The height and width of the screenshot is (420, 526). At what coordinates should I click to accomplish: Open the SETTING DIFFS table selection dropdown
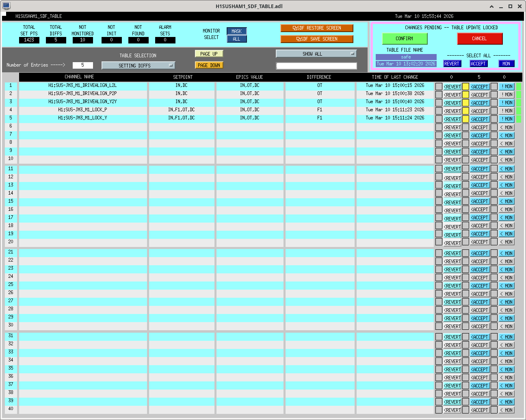(138, 65)
